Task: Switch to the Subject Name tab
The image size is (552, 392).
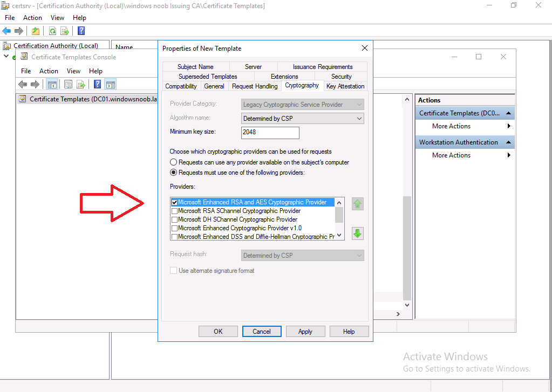Action: (x=195, y=67)
